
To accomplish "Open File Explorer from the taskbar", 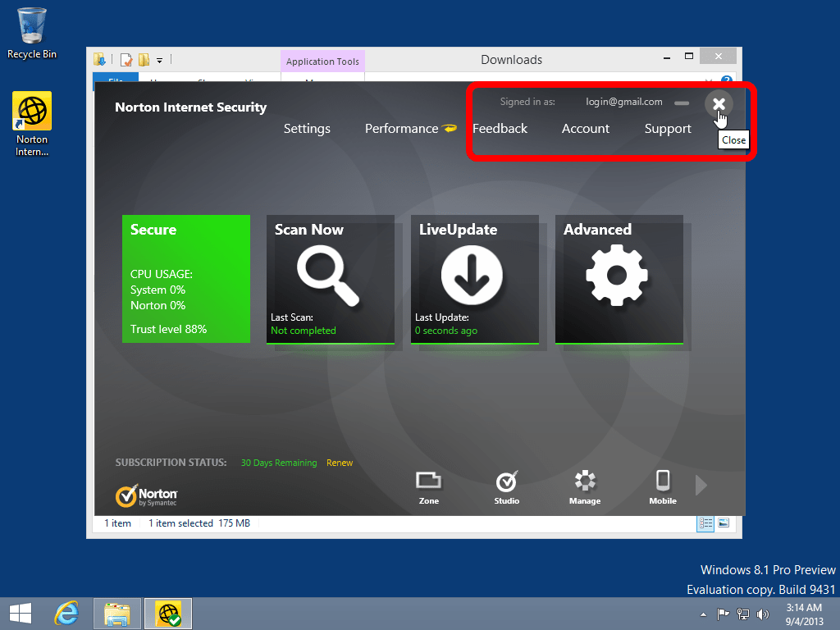I will coord(117,614).
